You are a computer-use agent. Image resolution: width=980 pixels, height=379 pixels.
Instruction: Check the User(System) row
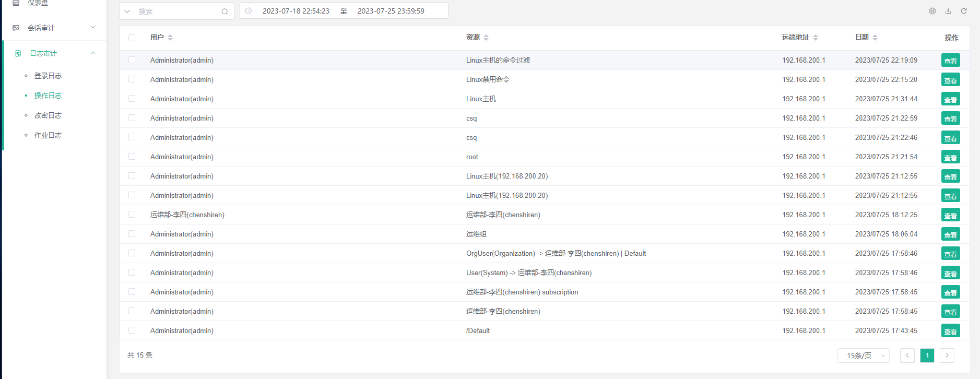(x=132, y=273)
